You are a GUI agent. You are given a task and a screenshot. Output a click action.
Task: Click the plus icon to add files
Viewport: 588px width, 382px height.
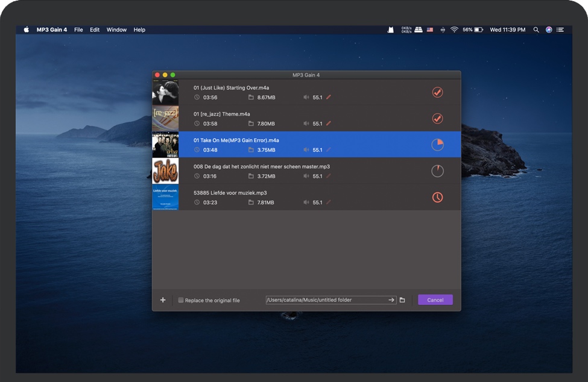coord(163,300)
